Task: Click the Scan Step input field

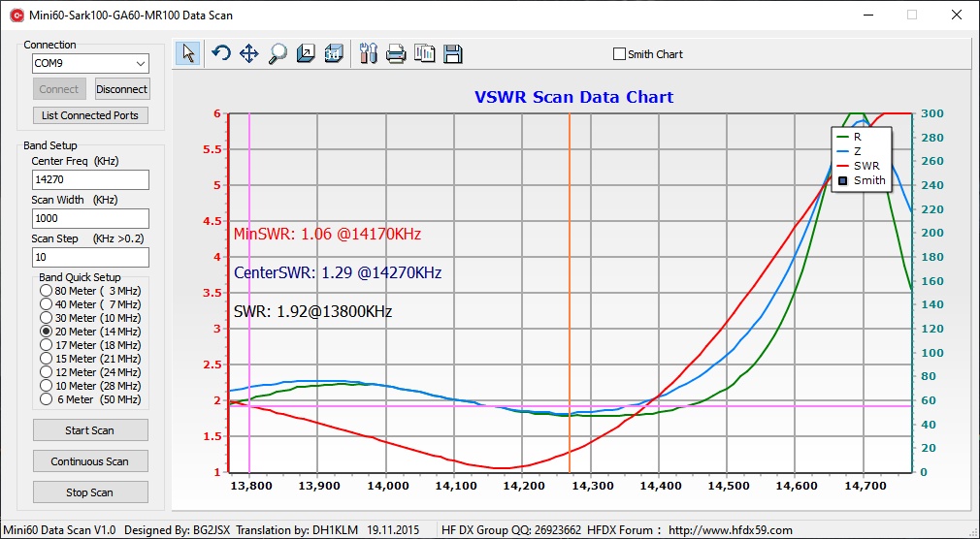Action: pyautogui.click(x=90, y=257)
